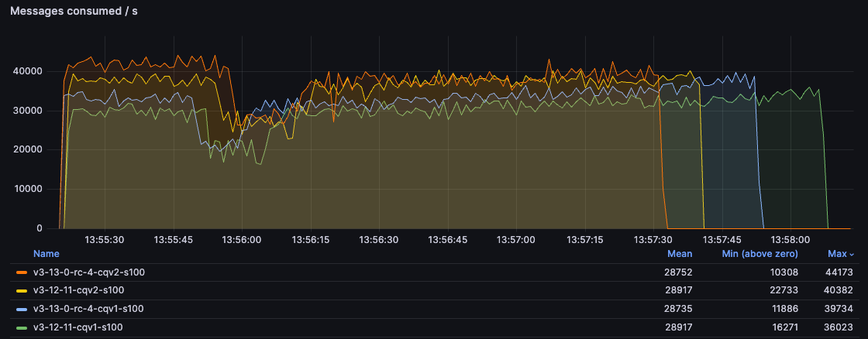The height and width of the screenshot is (339, 868).
Task: Click the blue v3-13-0-rc-4-cqv1-s100 series color icon
Action: pyautogui.click(x=22, y=309)
